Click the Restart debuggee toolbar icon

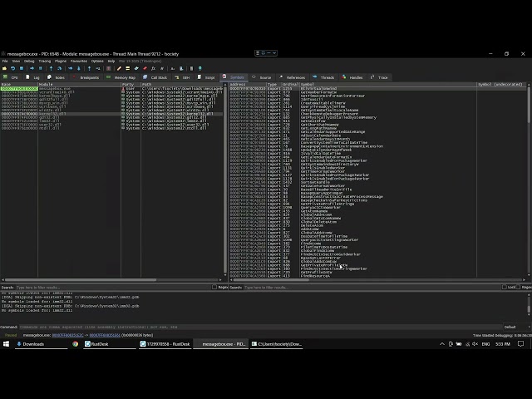(x=13, y=68)
